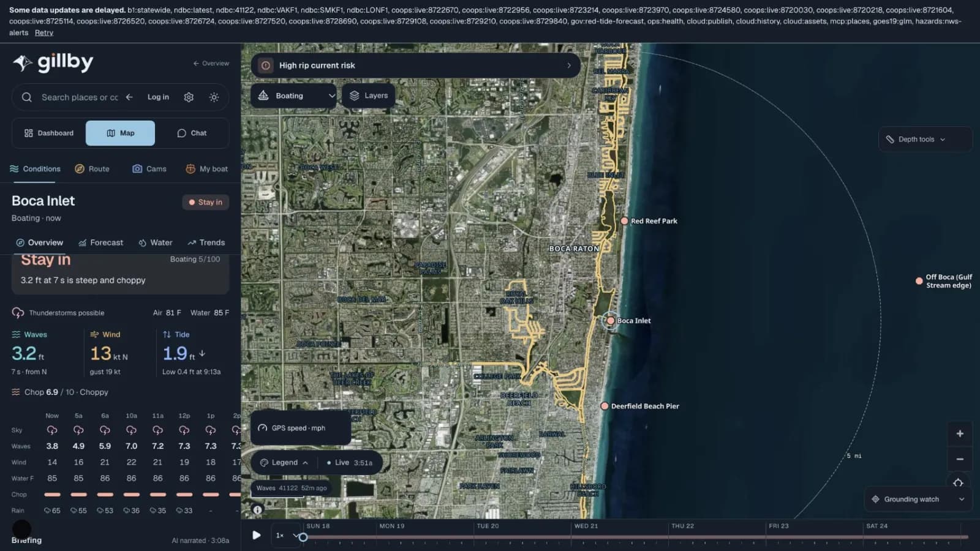Image resolution: width=980 pixels, height=551 pixels.
Task: Click the back arrow in search bar
Action: click(x=129, y=97)
